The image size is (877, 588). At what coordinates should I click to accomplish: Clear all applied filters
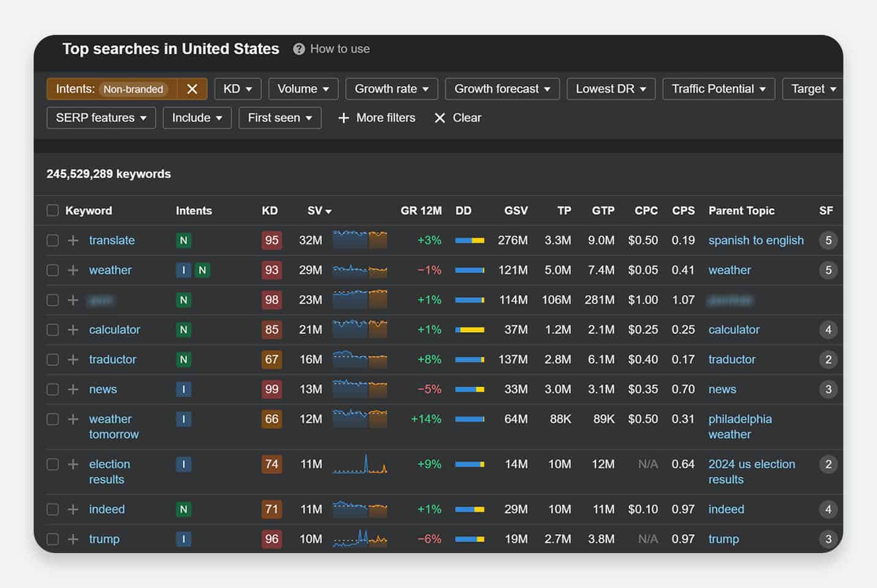click(x=457, y=118)
